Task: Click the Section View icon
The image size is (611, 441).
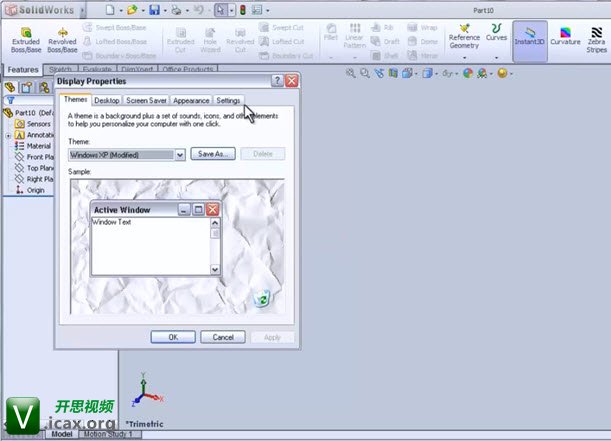Action: pos(393,73)
